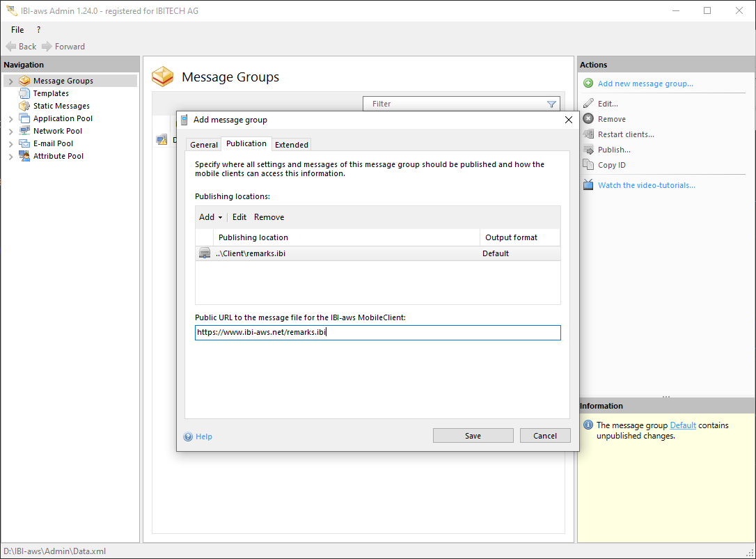756x559 pixels.
Task: Open the Add dropdown in publishing locations
Action: (210, 217)
